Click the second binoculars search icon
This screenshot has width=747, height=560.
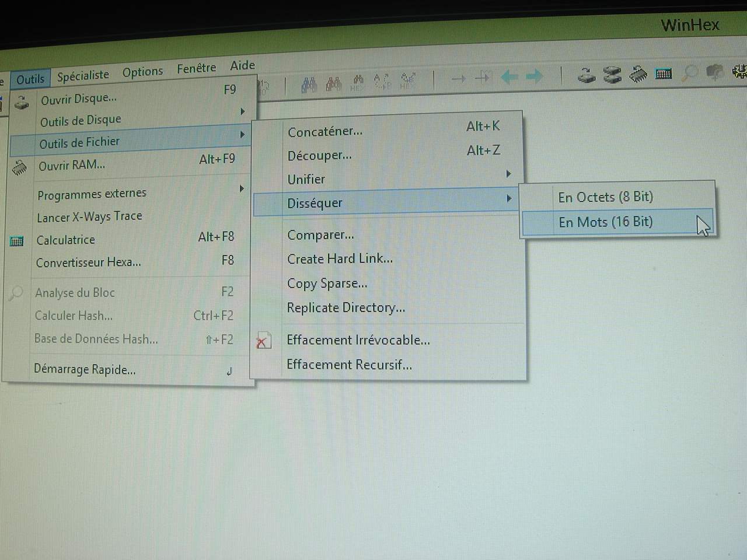334,84
